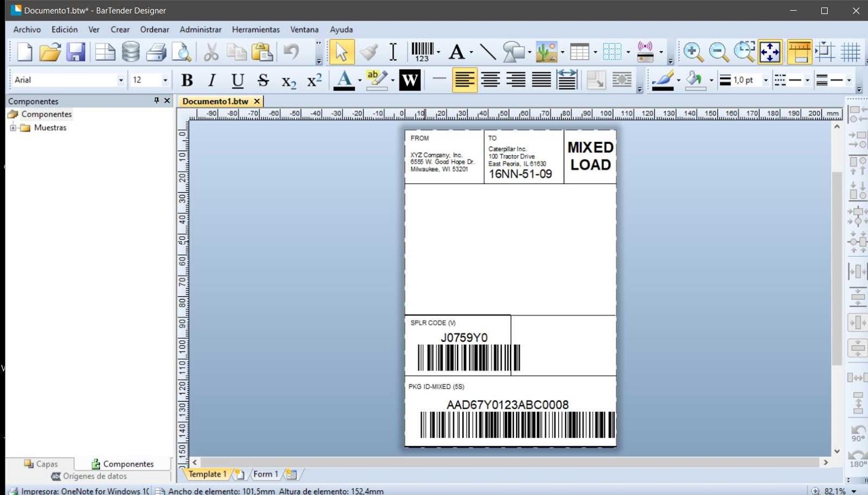This screenshot has width=868, height=495.
Task: Choose the text object tool
Action: pos(456,52)
